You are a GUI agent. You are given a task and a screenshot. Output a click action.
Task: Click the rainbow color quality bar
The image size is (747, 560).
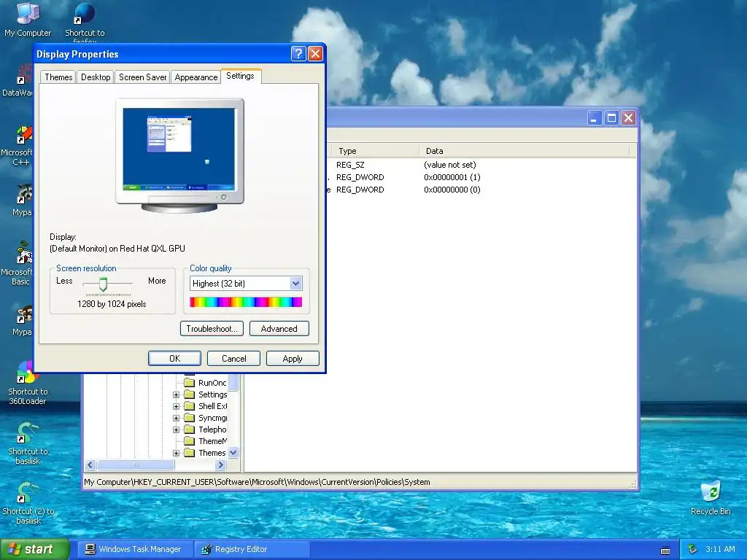(246, 302)
